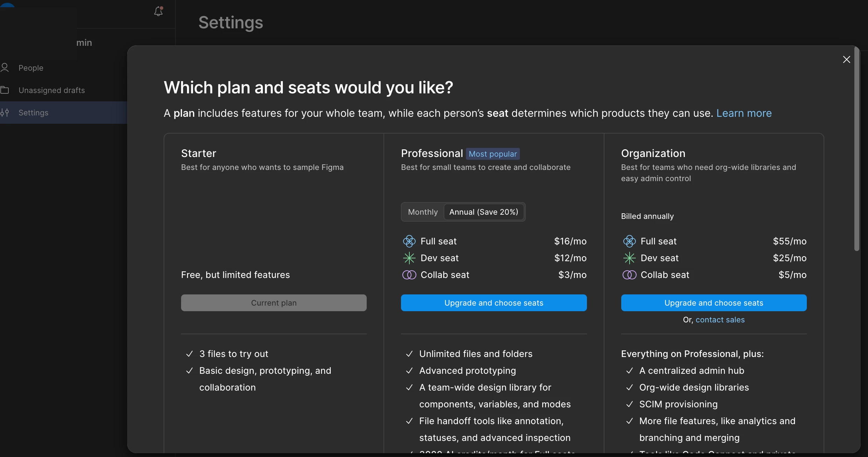
Task: Click the People person icon in sidebar
Action: [x=5, y=67]
